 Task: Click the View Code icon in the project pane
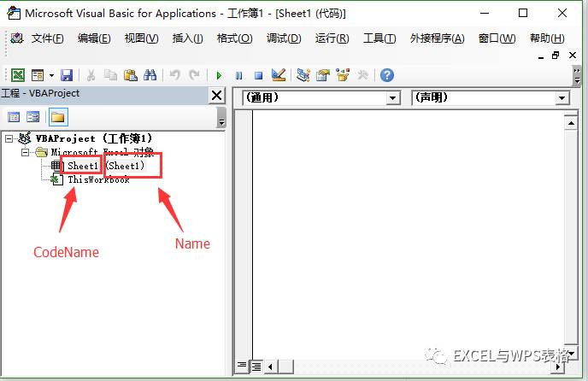14,117
